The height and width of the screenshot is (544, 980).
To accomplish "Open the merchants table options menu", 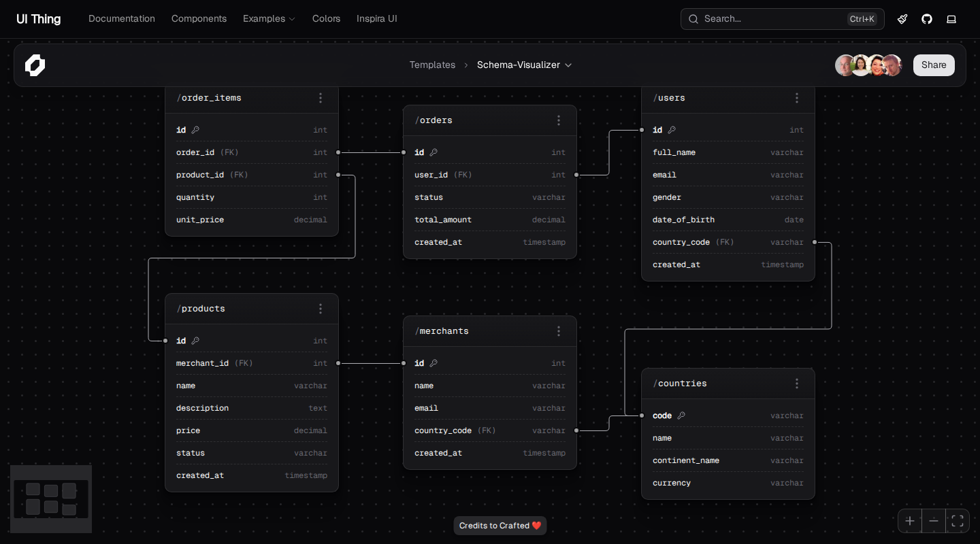I will click(x=559, y=331).
